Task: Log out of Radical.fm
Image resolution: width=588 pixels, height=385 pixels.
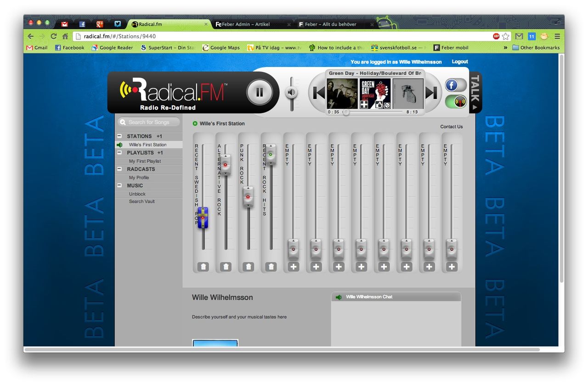Action: [459, 61]
